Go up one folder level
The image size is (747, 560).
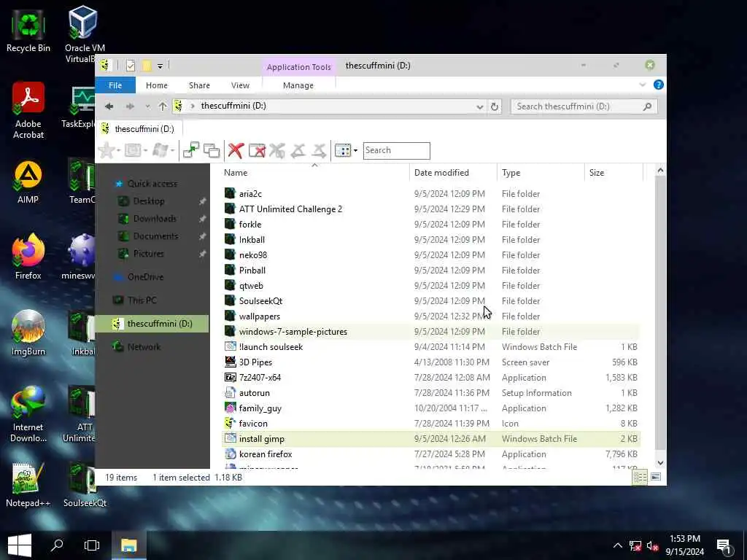[x=163, y=106]
